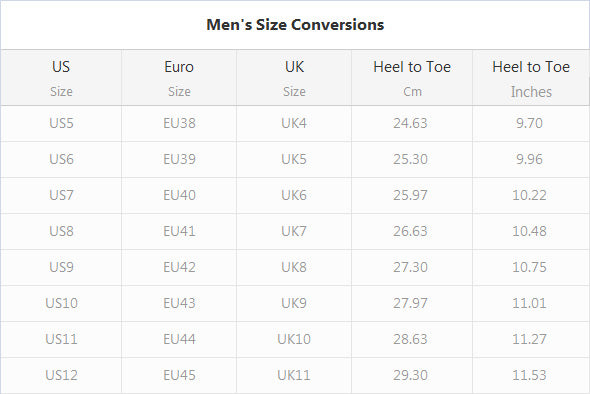The image size is (590, 394).
Task: Click the EU42 cell
Action: coord(179,267)
